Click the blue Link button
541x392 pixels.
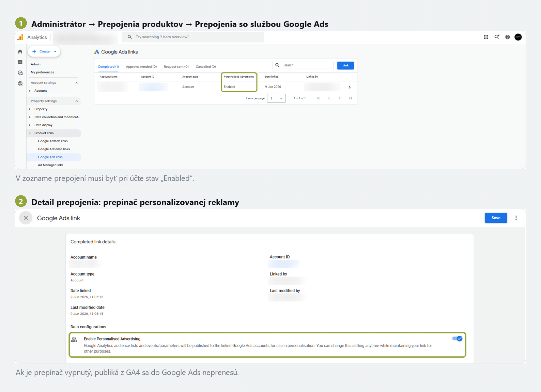[345, 65]
